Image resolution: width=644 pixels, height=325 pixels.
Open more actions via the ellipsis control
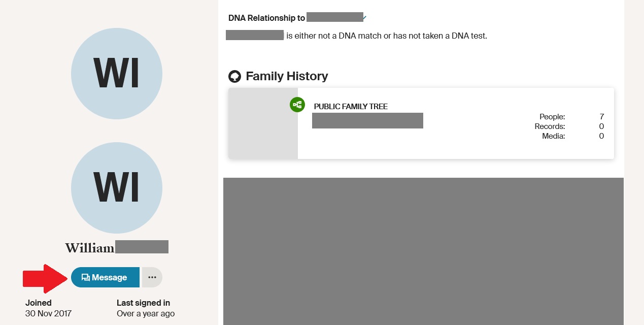click(x=152, y=277)
